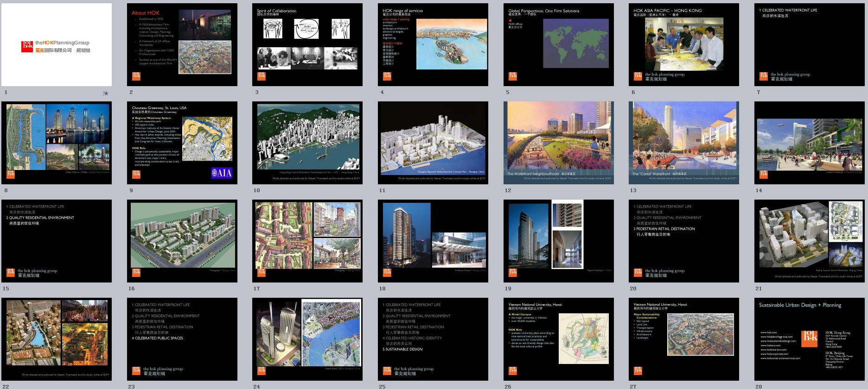Choose the Changping sketches slide 17
The height and width of the screenshot is (389, 868).
(x=307, y=241)
